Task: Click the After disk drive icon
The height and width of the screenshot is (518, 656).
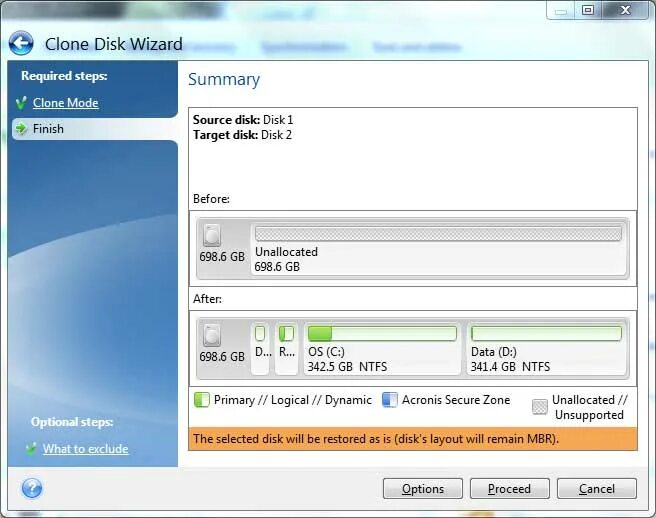Action: 212,336
